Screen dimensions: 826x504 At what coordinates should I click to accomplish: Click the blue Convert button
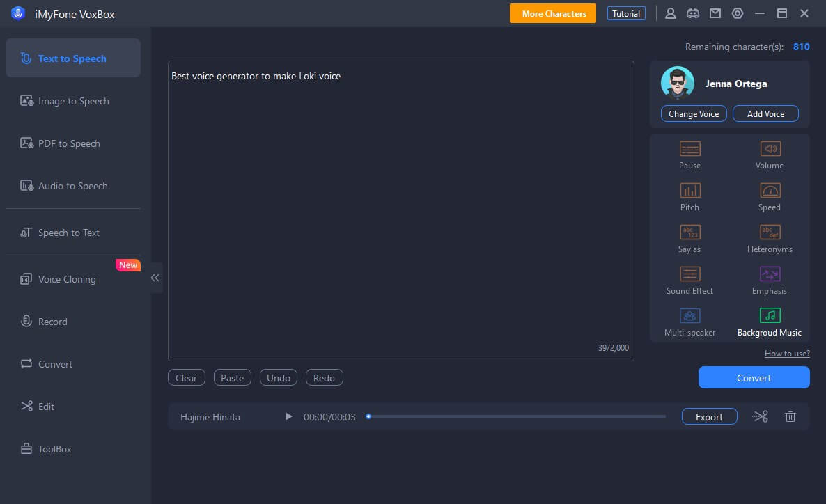[754, 377]
